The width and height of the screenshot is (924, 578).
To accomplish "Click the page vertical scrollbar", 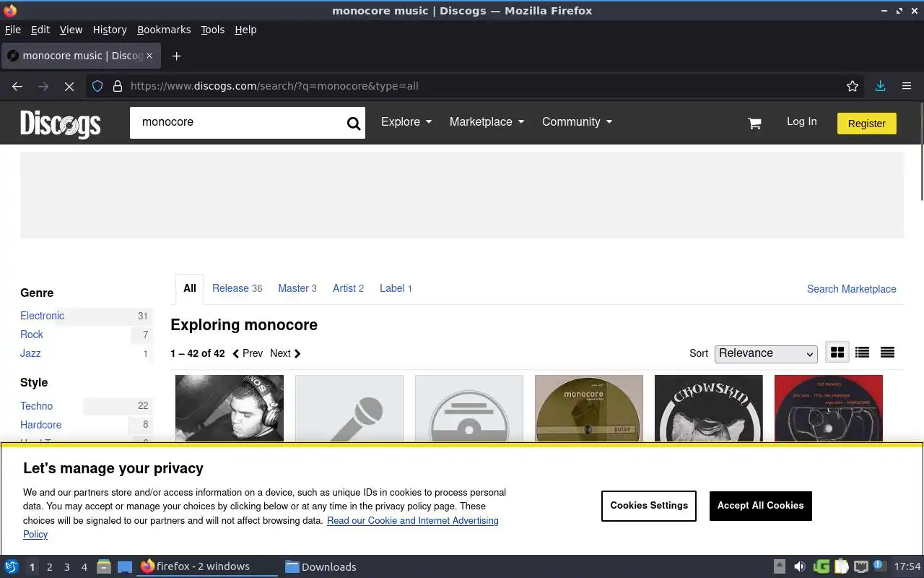I will coord(920,152).
